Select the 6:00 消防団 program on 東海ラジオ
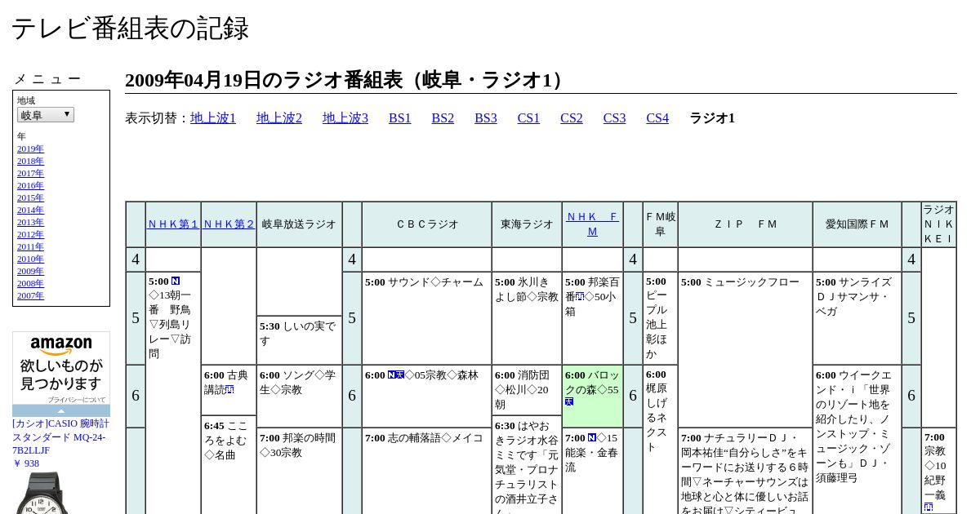This screenshot has height=514, width=980. coord(527,390)
